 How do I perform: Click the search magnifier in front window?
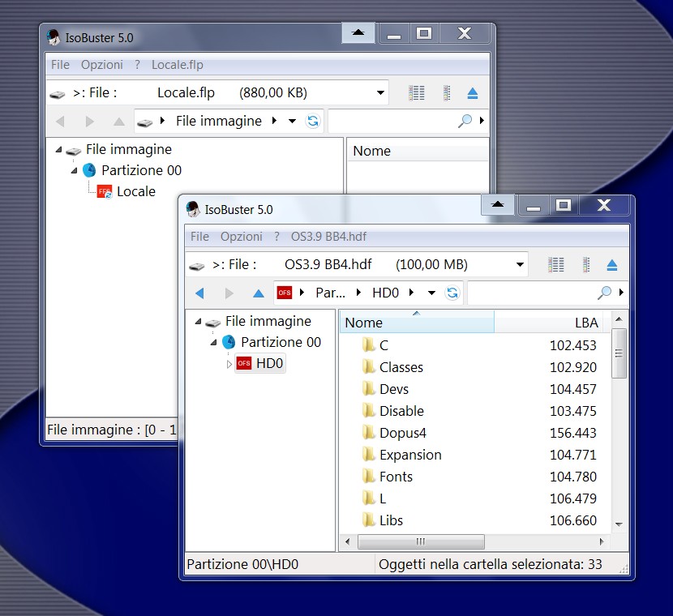pos(604,293)
